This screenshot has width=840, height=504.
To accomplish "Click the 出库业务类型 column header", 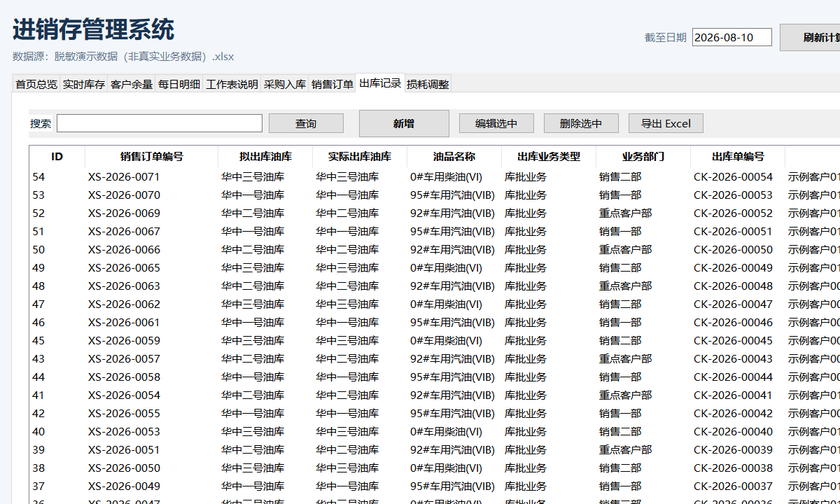I will click(x=549, y=157).
